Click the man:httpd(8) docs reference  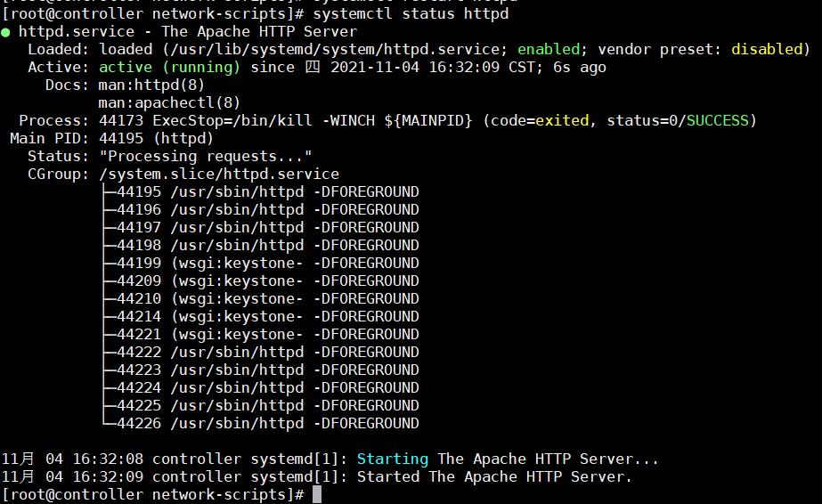click(x=151, y=85)
